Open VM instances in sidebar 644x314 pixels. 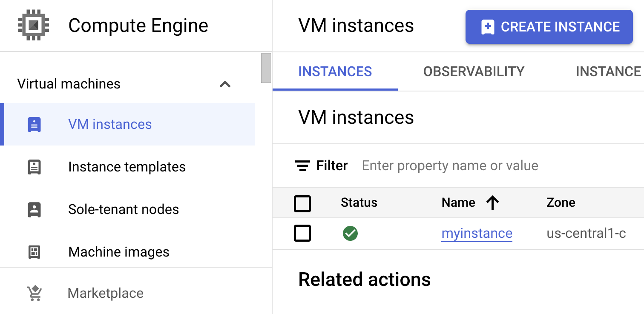[x=127, y=124]
